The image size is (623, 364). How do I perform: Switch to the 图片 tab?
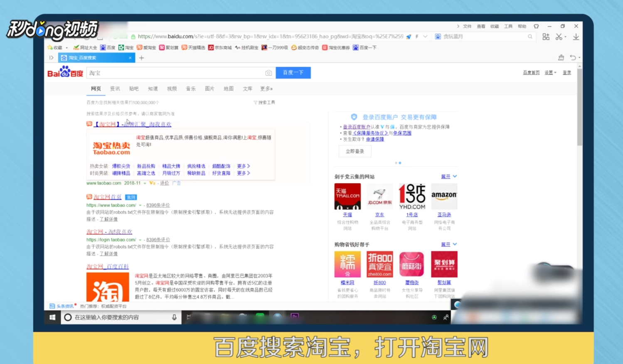[209, 89]
